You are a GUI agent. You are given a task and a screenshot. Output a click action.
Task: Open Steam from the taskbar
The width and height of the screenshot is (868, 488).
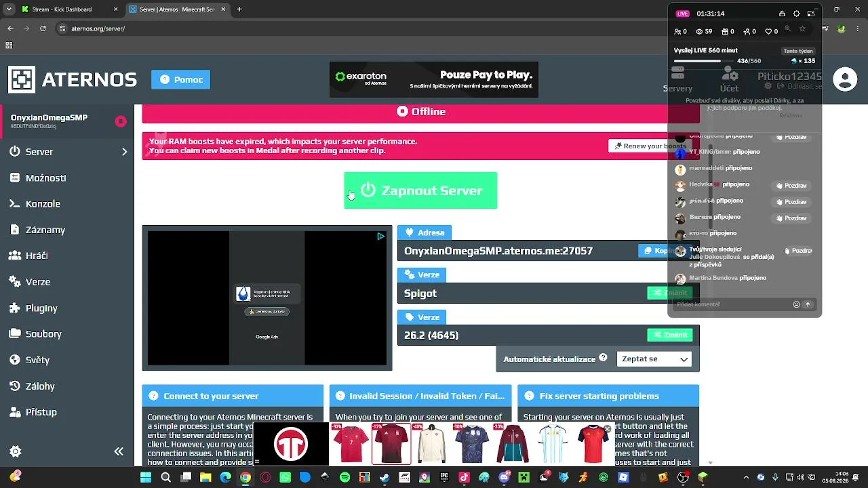pyautogui.click(x=384, y=477)
